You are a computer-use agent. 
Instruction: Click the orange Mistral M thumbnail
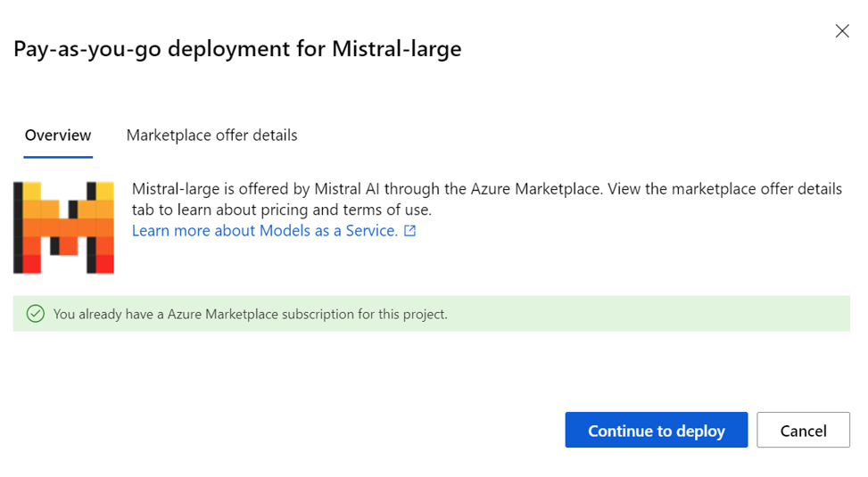63,227
